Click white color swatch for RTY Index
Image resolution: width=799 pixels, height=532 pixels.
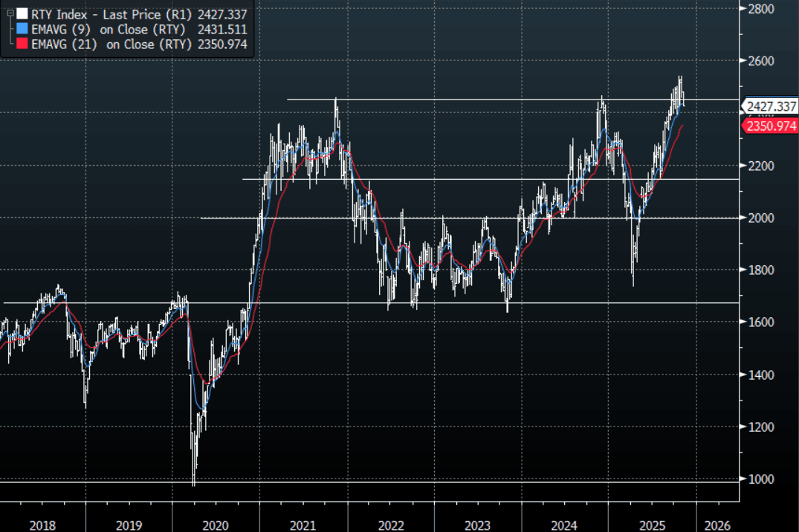[x=22, y=13]
